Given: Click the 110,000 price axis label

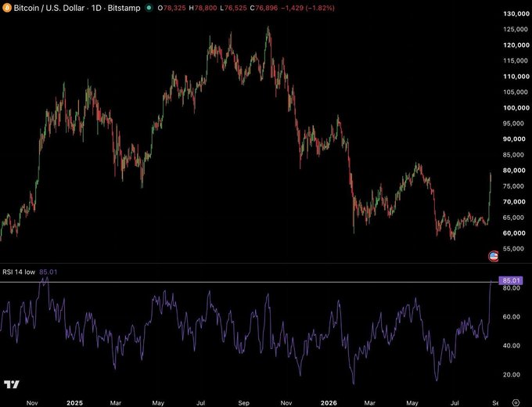Looking at the screenshot, I should coord(516,77).
